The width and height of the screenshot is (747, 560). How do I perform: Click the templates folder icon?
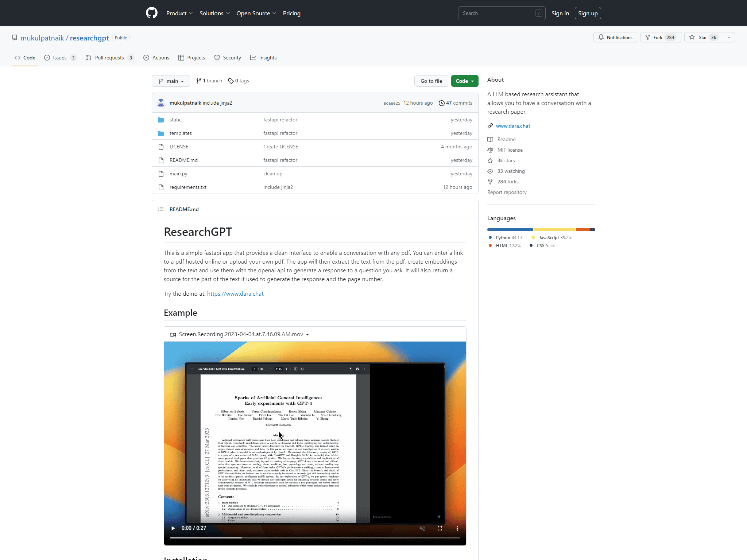click(161, 133)
